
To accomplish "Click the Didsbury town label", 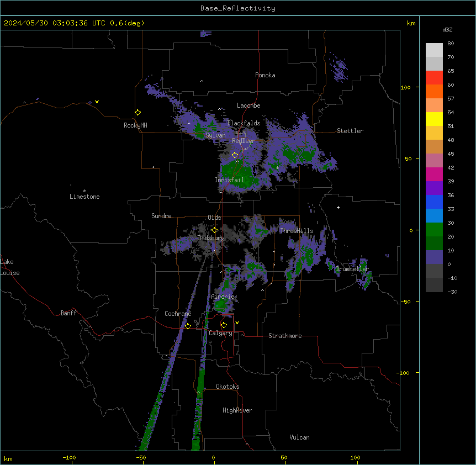I will [211, 238].
